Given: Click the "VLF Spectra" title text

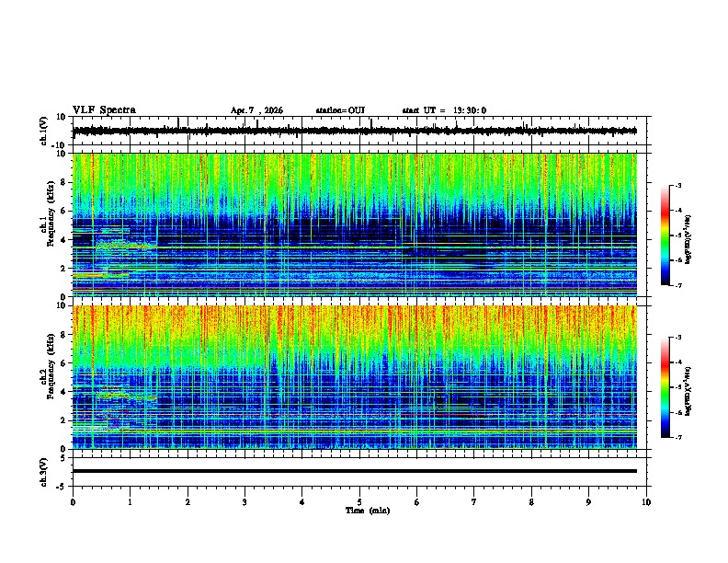Looking at the screenshot, I should [104, 110].
